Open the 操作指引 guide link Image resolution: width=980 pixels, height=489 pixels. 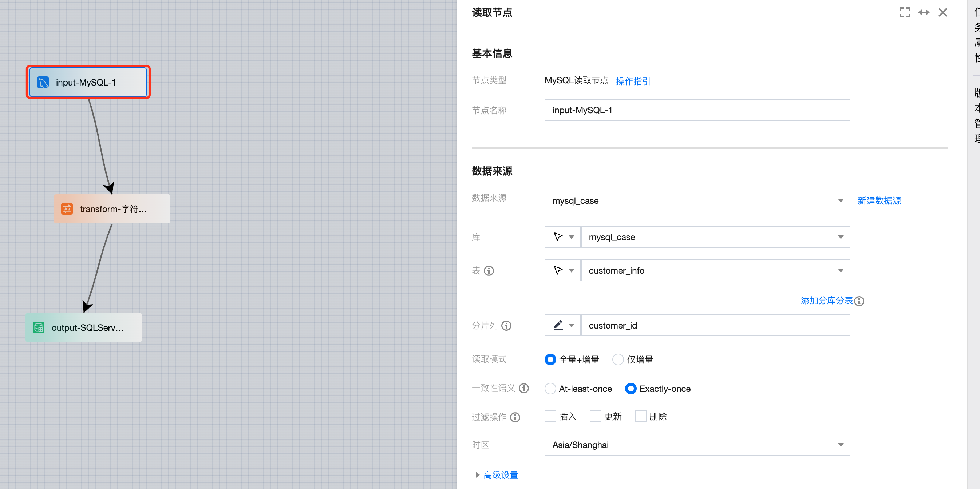coord(633,81)
